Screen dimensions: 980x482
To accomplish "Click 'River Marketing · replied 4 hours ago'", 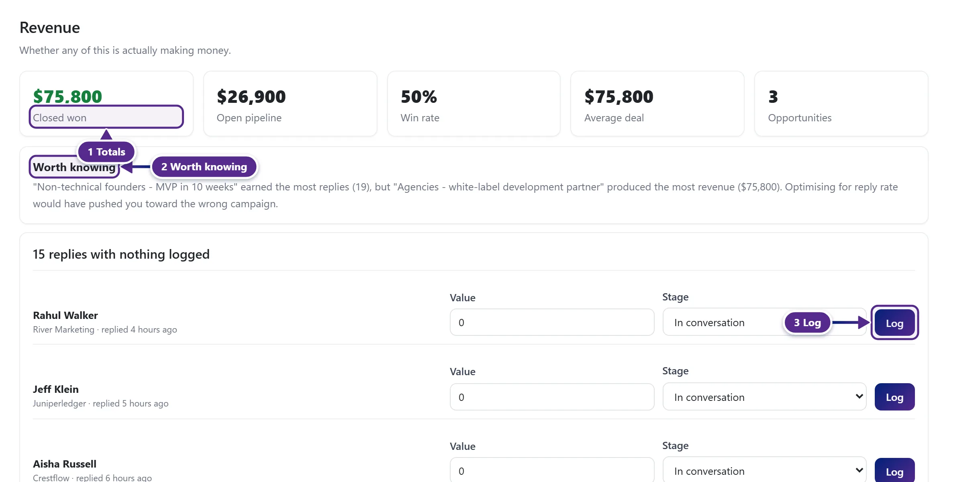I will pos(105,329).
